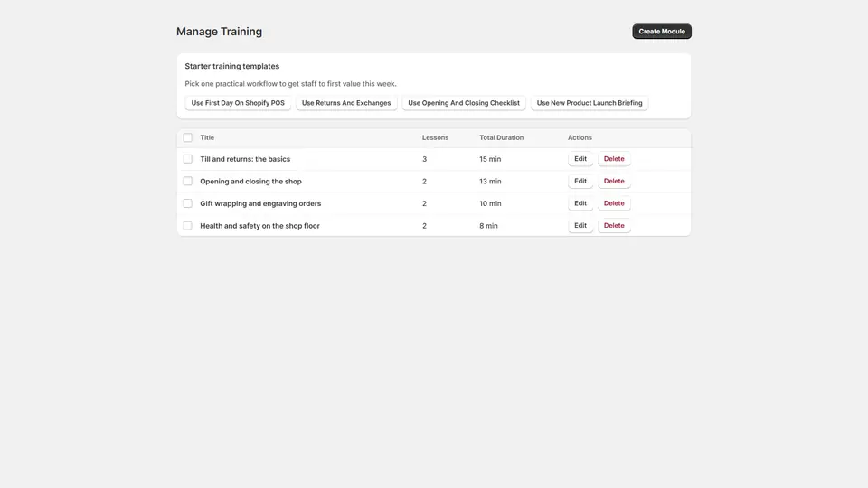Click the Lessons column header

[435, 137]
